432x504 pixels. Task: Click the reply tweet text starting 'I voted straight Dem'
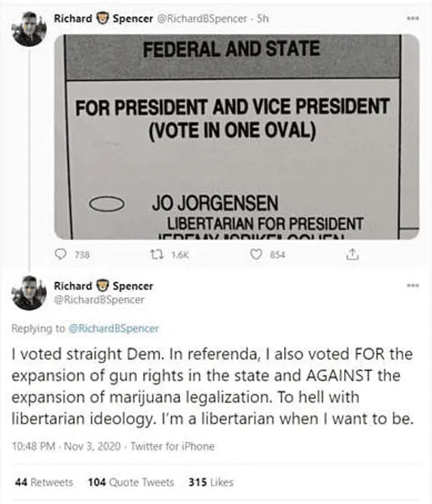211,387
